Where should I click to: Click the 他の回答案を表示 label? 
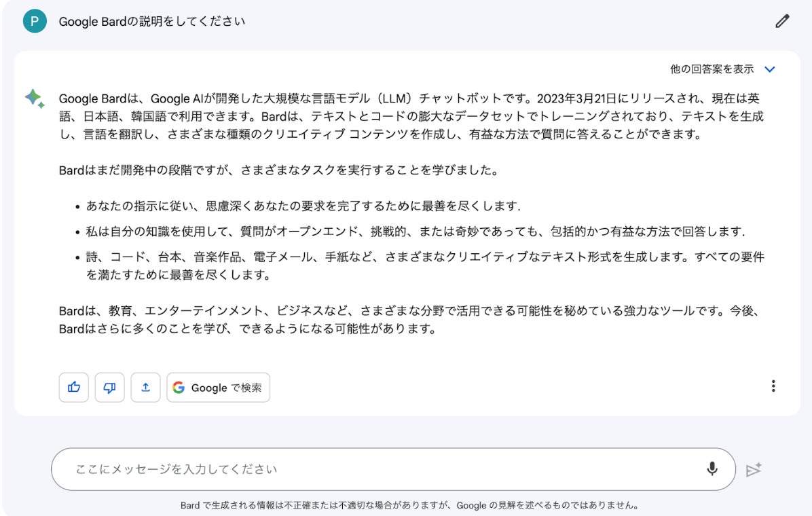coord(712,69)
